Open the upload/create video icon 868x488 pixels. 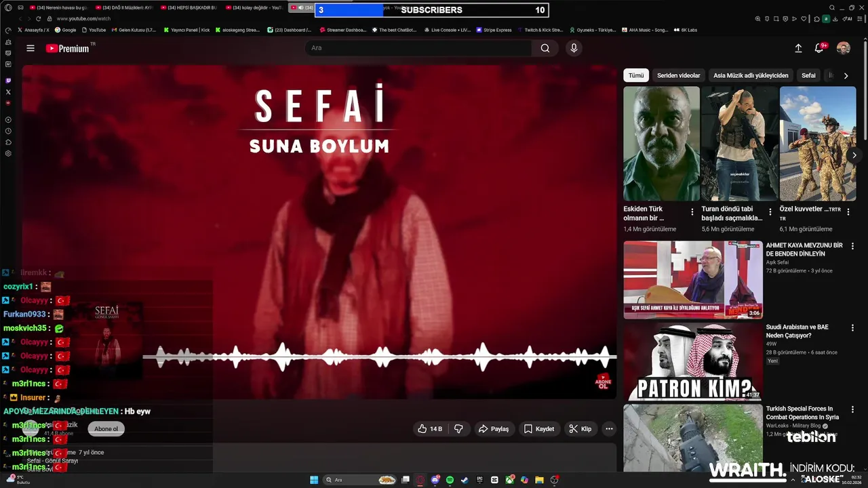click(798, 48)
